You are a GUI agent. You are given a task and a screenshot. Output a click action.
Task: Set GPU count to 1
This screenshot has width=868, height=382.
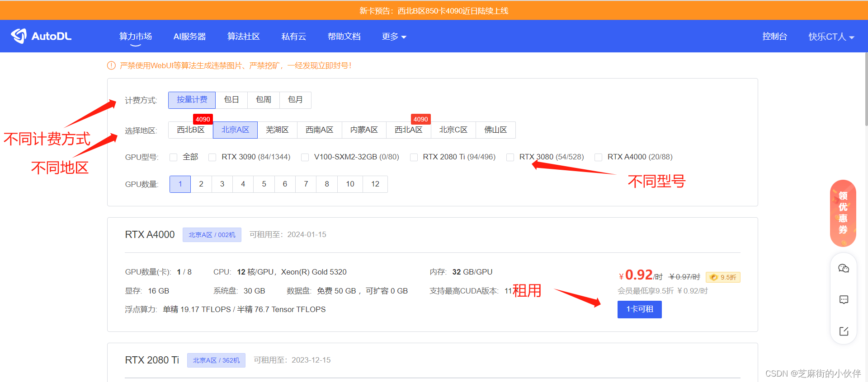coord(180,184)
